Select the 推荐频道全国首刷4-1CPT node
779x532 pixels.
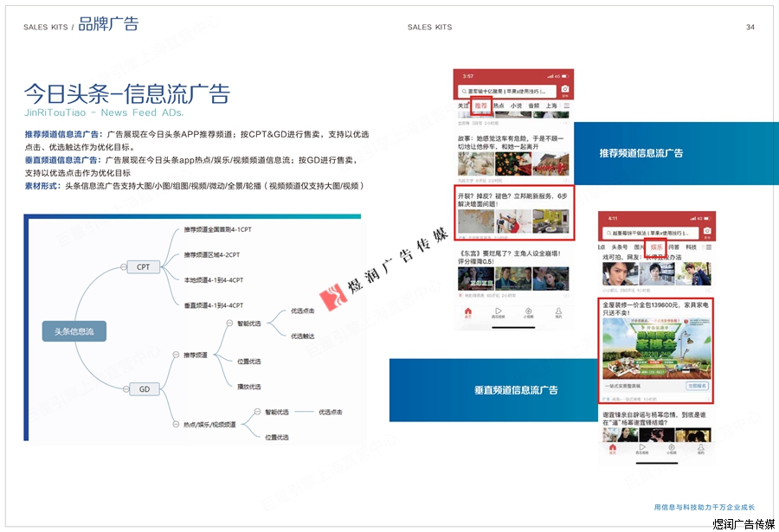(217, 229)
